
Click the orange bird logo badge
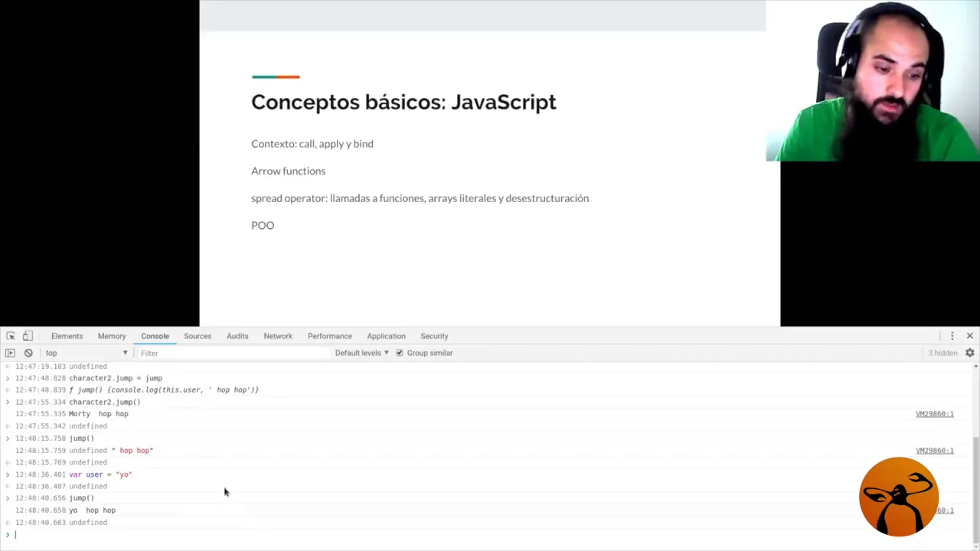click(x=899, y=497)
